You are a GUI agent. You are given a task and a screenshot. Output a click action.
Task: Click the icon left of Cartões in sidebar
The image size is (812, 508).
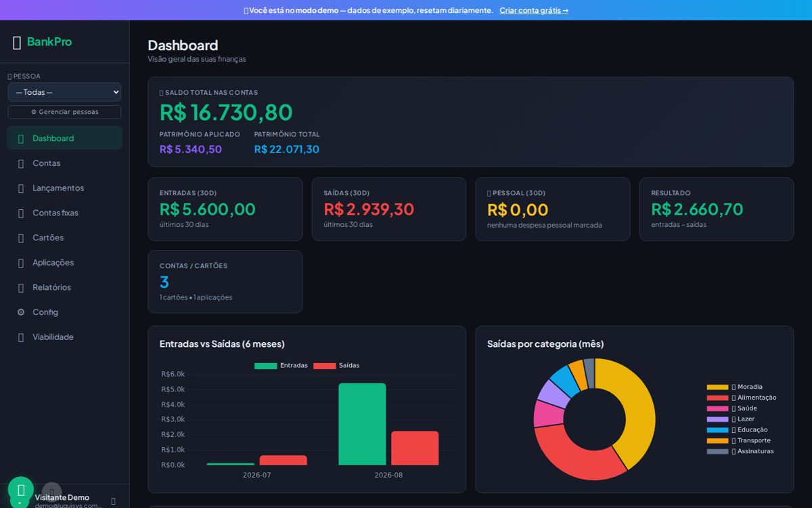[20, 238]
